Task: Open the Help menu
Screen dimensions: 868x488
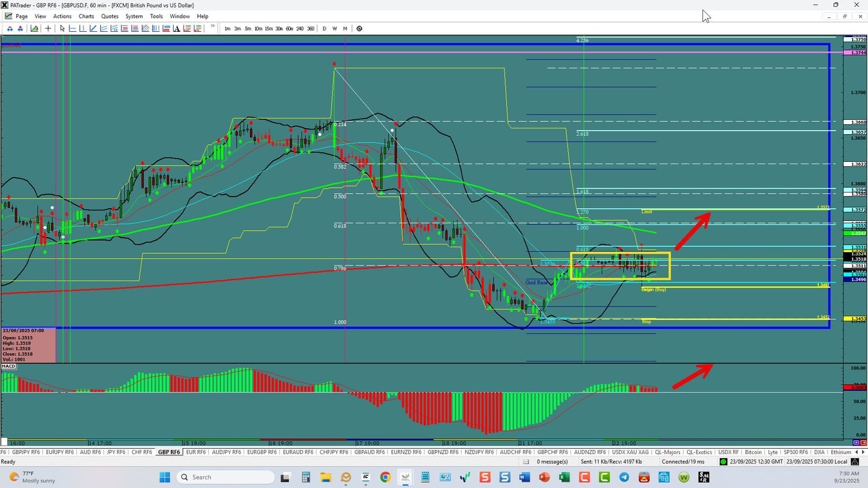Action: pyautogui.click(x=203, y=16)
